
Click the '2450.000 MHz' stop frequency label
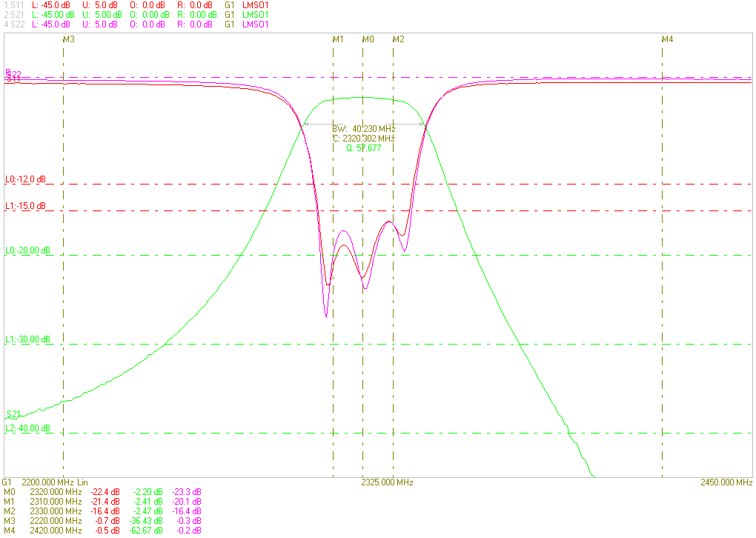pos(726,482)
